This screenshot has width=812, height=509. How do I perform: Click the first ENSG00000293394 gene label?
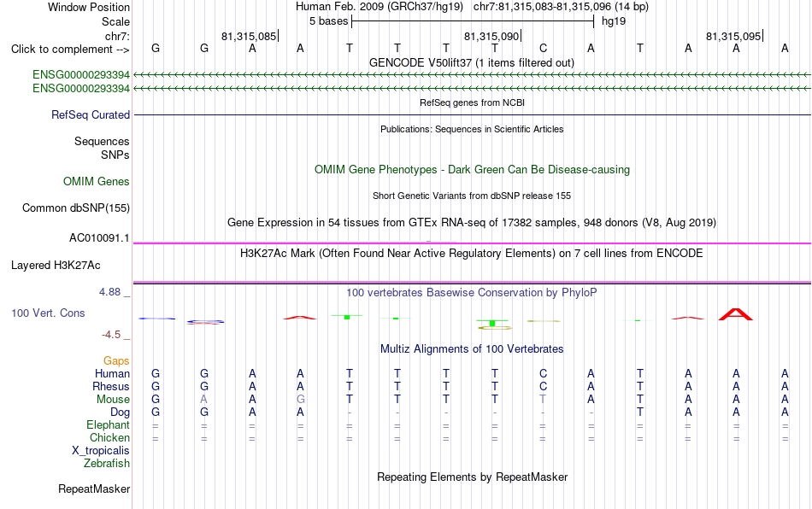(x=81, y=74)
